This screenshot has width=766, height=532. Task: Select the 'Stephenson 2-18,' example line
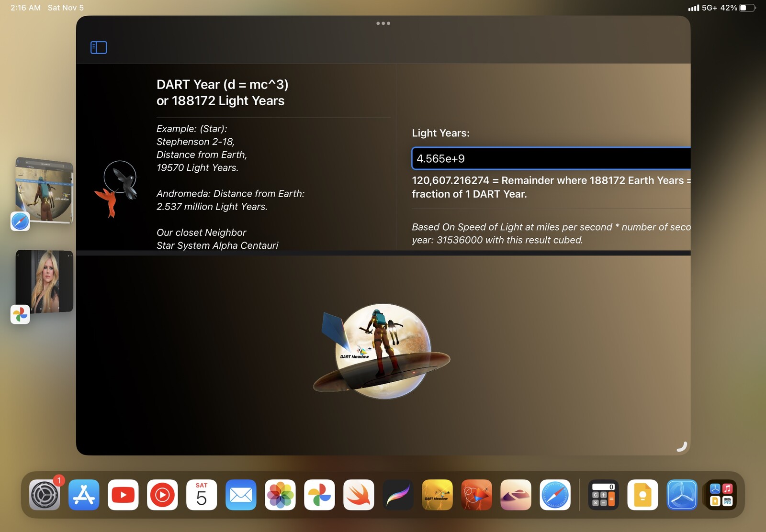coord(195,142)
